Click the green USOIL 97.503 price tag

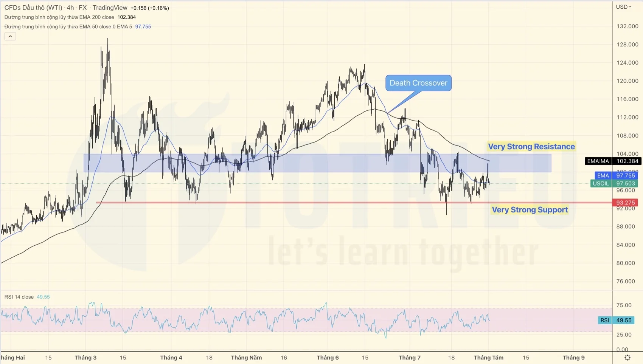[x=614, y=183]
